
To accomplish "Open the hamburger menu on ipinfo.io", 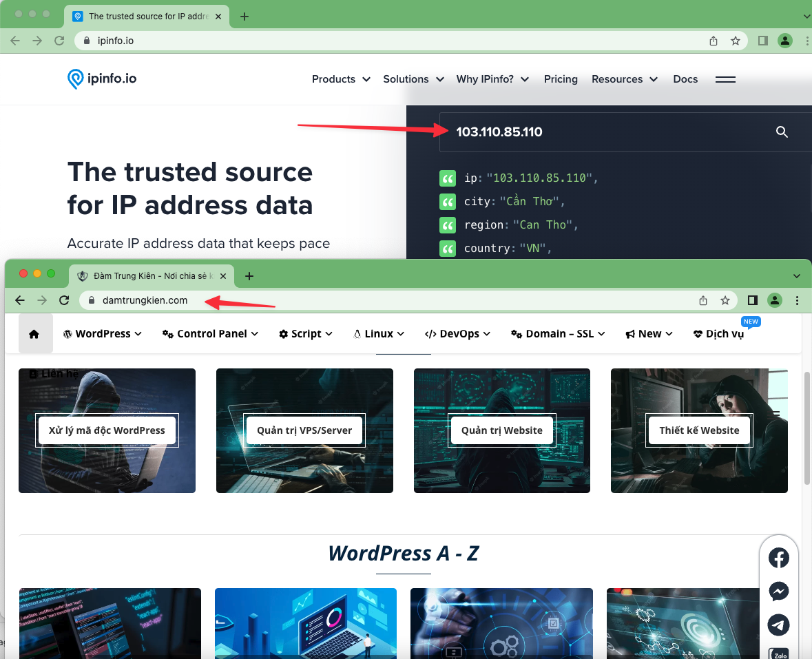I will tap(725, 79).
